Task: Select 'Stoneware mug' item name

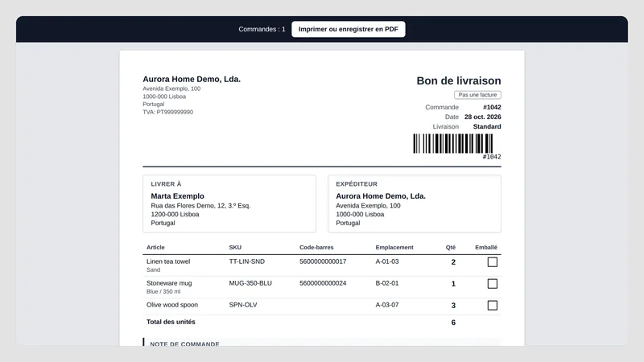Action: tap(169, 283)
